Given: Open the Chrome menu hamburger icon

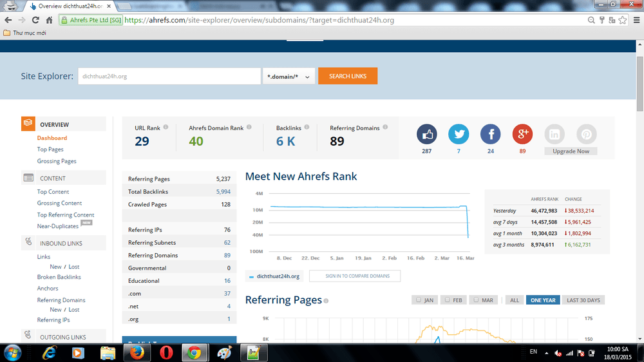Looking at the screenshot, I should 637,20.
